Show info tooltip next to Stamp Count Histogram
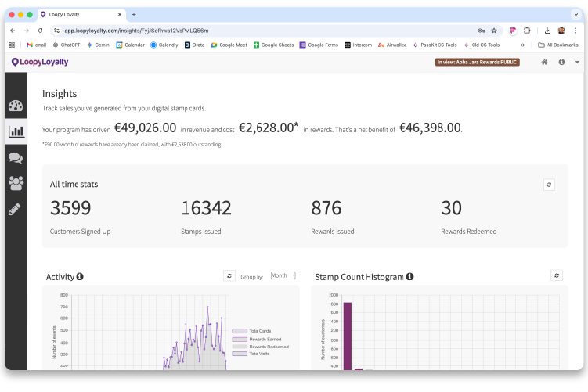Image resolution: width=588 pixels, height=392 pixels. tap(409, 276)
